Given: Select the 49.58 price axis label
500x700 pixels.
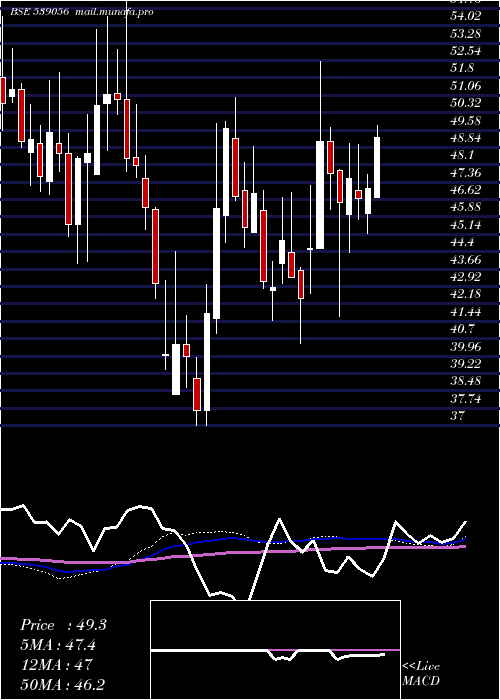Looking at the screenshot, I should tap(466, 121).
